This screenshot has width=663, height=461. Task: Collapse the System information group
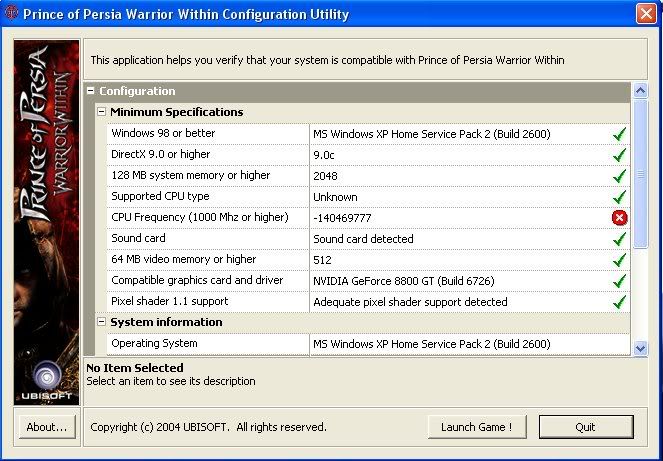(101, 322)
